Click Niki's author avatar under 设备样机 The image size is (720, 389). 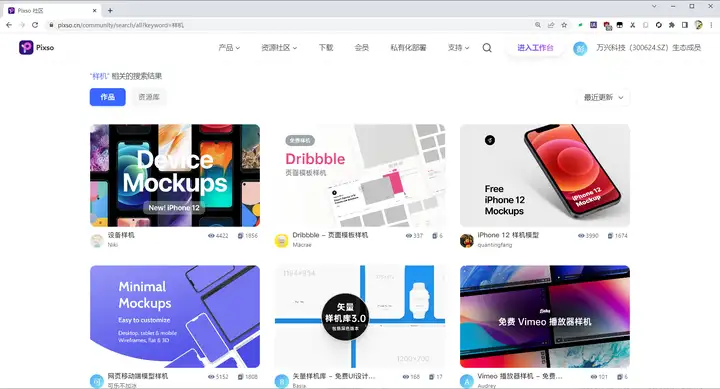[x=97, y=240]
